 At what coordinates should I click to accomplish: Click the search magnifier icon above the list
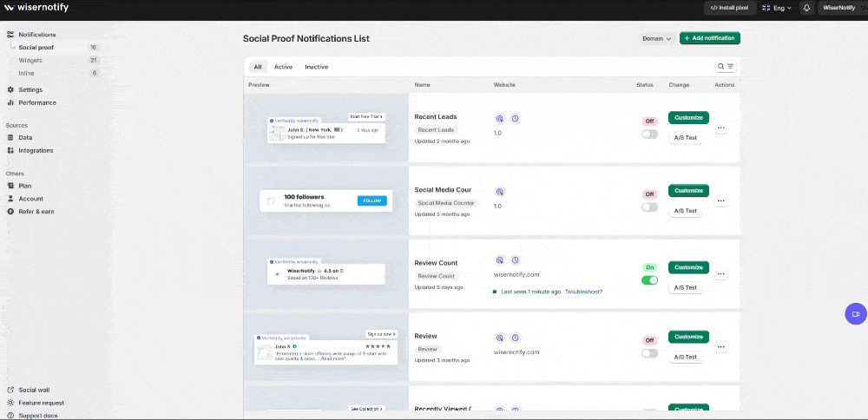(x=720, y=67)
